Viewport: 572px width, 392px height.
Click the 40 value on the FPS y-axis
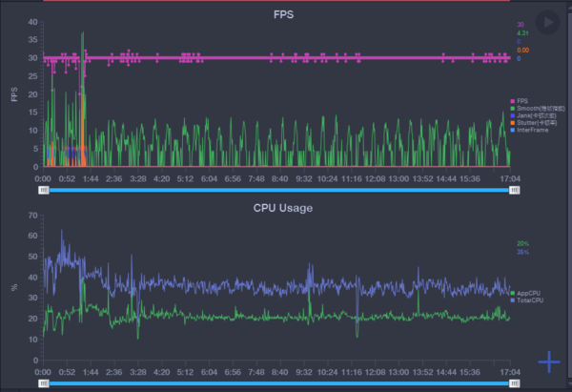pyautogui.click(x=32, y=22)
